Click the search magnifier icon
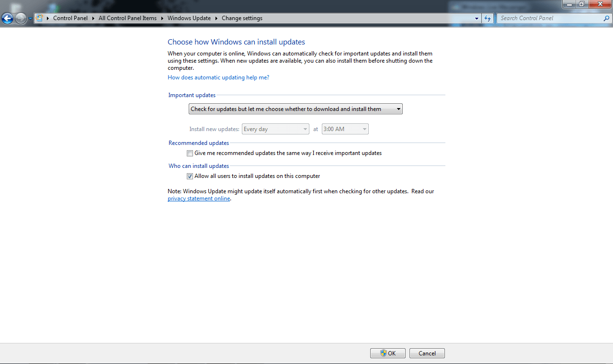The width and height of the screenshot is (613, 364). (606, 18)
